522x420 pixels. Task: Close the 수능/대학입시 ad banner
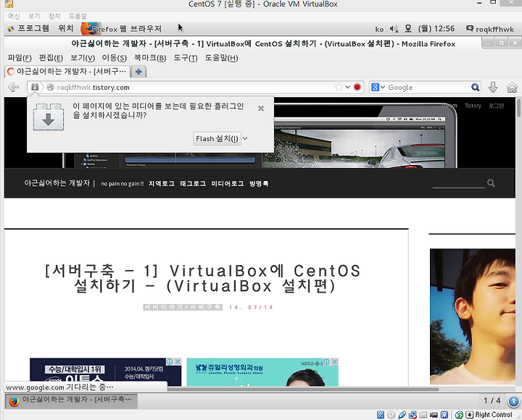(178, 361)
